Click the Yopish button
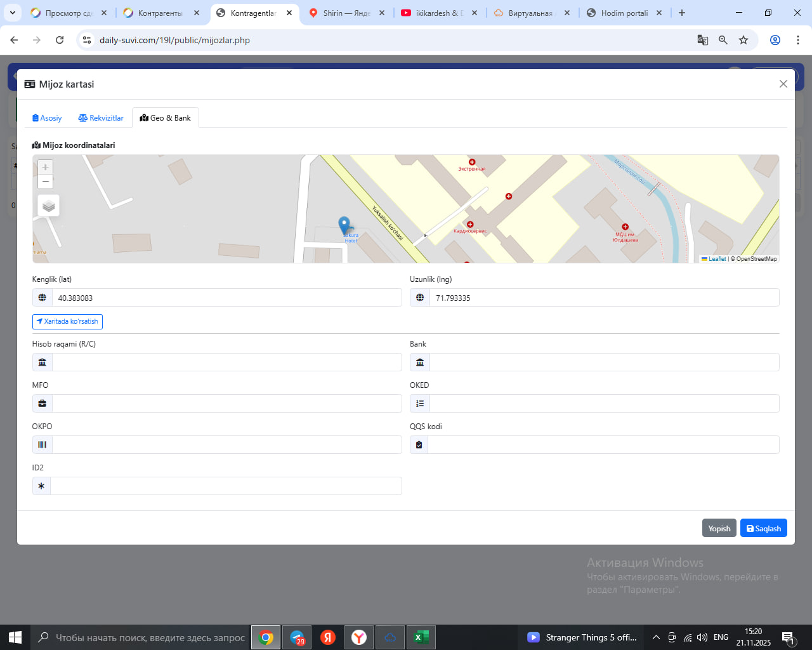 pos(719,529)
